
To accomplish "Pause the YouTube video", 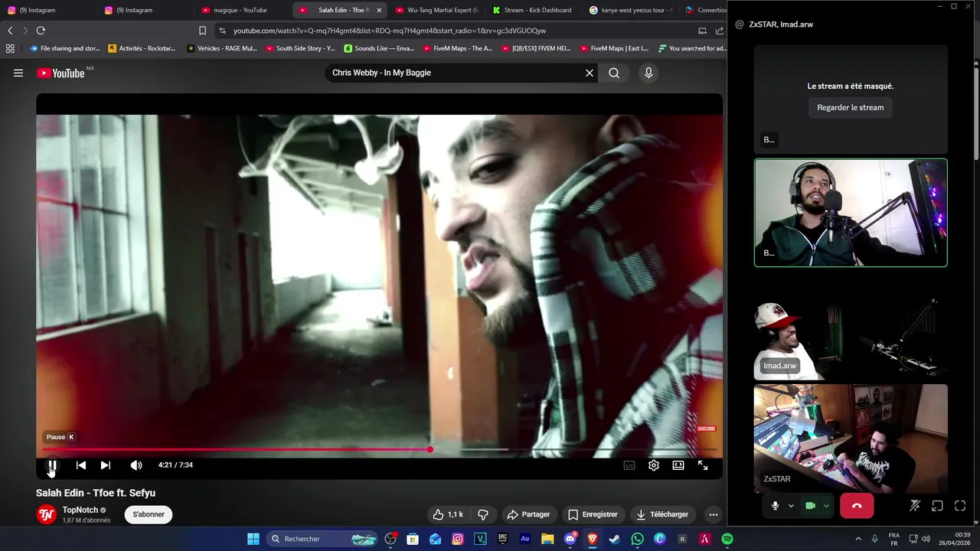I will (52, 465).
